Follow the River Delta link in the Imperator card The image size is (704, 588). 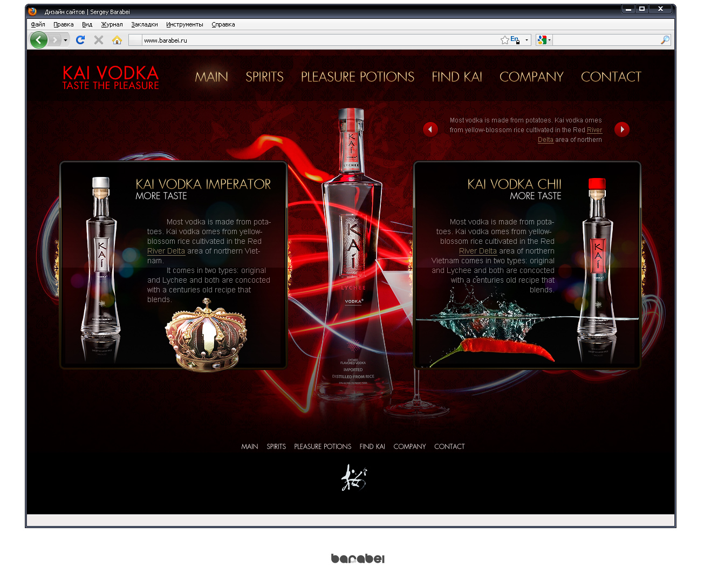coord(166,251)
